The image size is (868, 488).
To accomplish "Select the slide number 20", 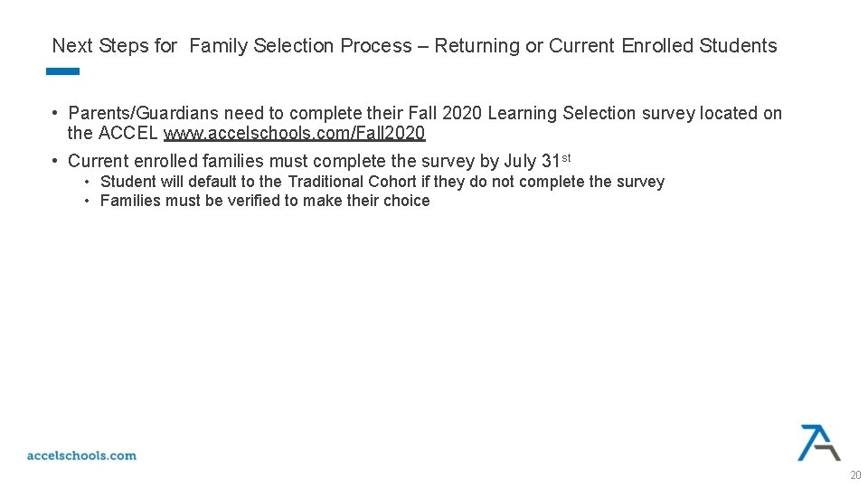I will click(x=855, y=475).
